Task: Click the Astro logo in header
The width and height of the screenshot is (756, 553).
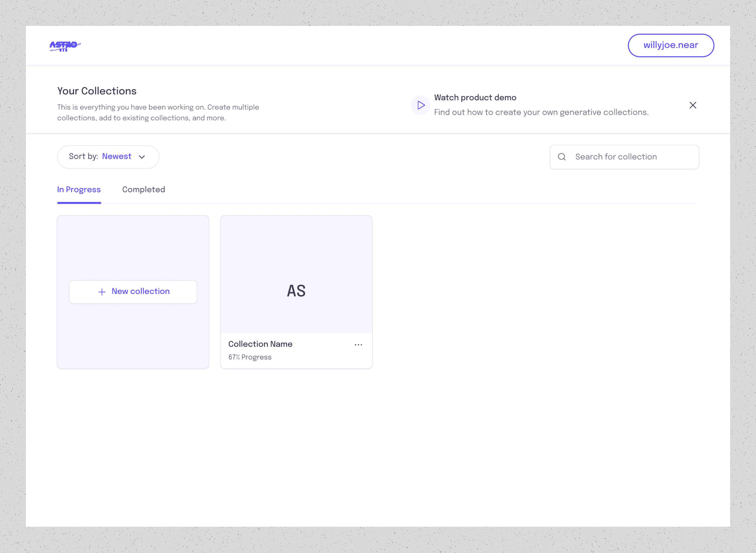Action: 65,46
